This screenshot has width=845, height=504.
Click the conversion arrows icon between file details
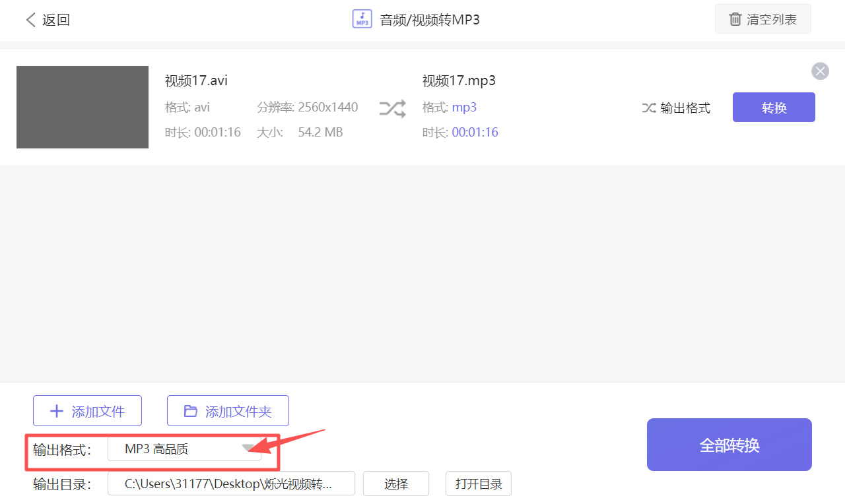[x=392, y=108]
